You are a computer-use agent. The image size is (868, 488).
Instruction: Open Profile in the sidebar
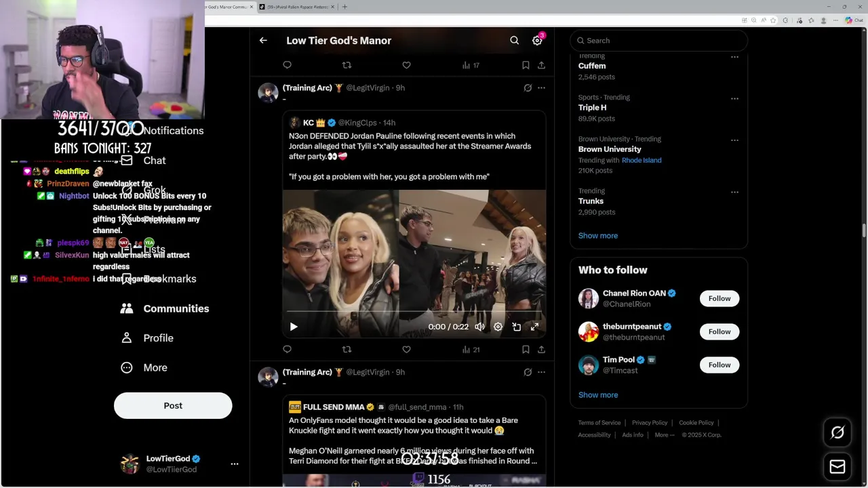point(147,338)
